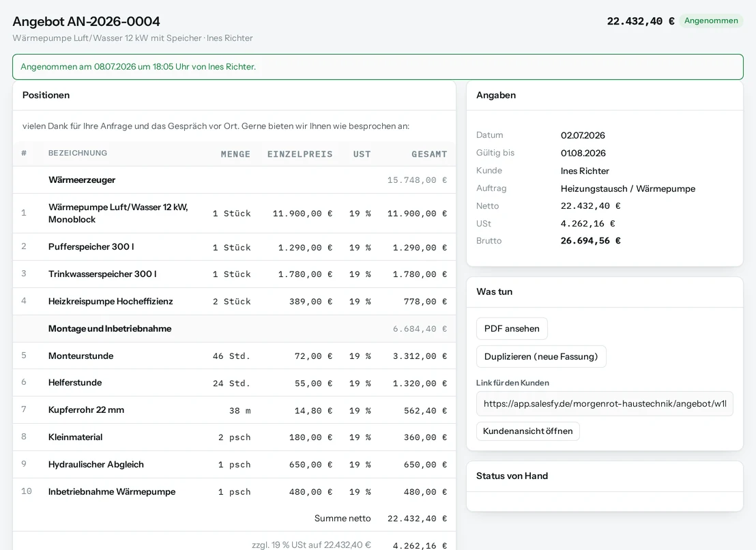Click the green acceptance notice banner
Image resolution: width=756 pixels, height=550 pixels.
(x=378, y=67)
